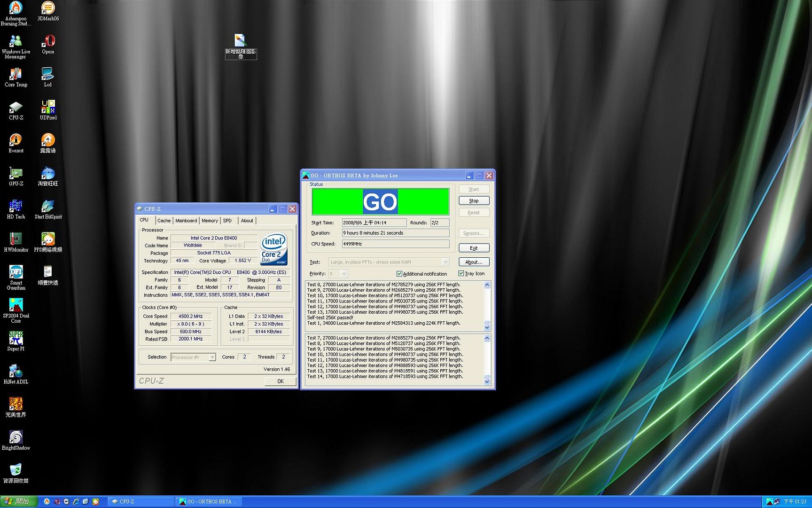Image resolution: width=812 pixels, height=508 pixels.
Task: Click the CPU-Z taskbar button
Action: click(x=141, y=502)
